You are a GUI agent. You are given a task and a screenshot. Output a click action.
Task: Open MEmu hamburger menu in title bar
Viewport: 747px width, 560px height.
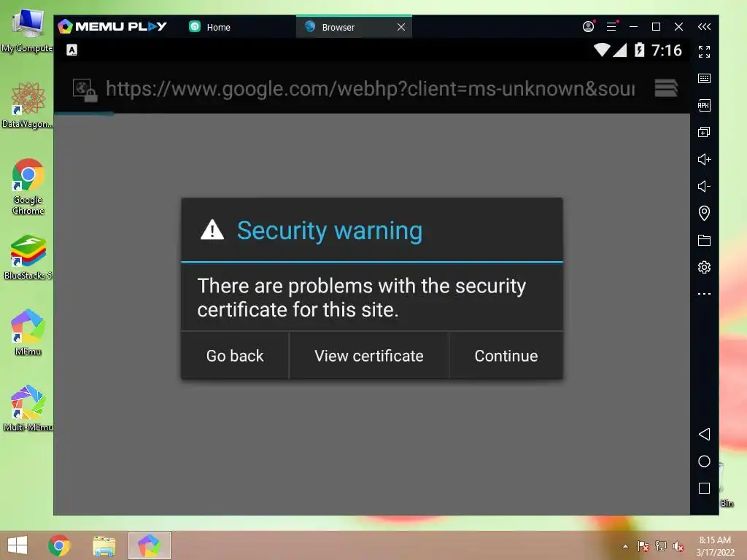tap(612, 27)
